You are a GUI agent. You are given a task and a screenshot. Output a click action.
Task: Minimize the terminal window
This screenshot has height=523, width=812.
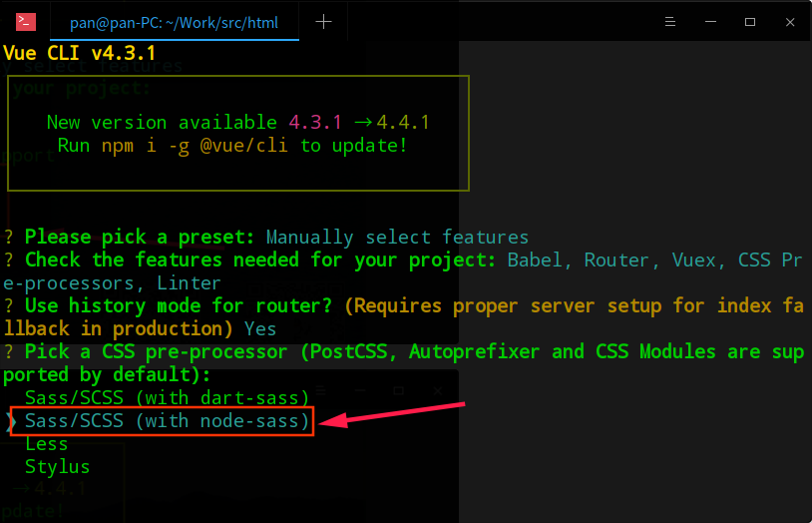[710, 22]
